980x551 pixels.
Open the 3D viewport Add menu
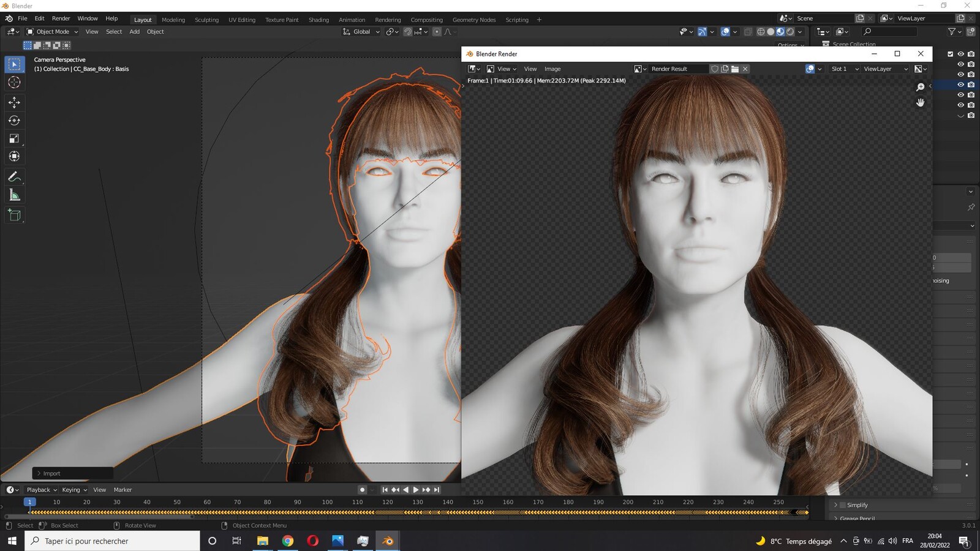click(134, 32)
